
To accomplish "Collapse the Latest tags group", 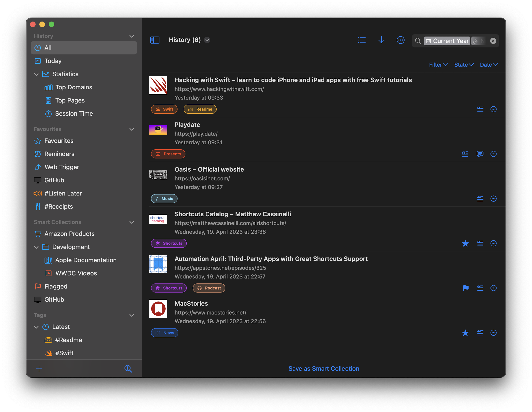I will click(36, 327).
